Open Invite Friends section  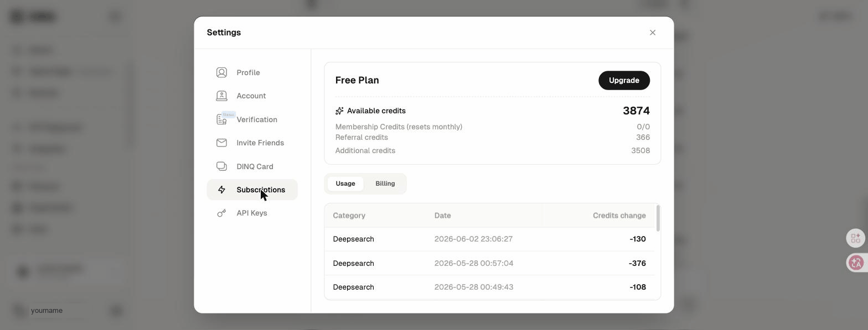[x=252, y=143]
